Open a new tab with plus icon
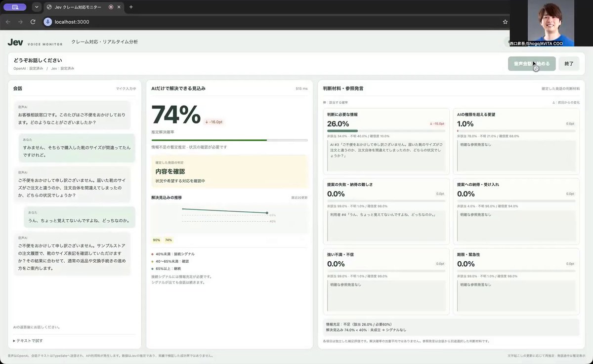593x364 pixels. pos(131,7)
